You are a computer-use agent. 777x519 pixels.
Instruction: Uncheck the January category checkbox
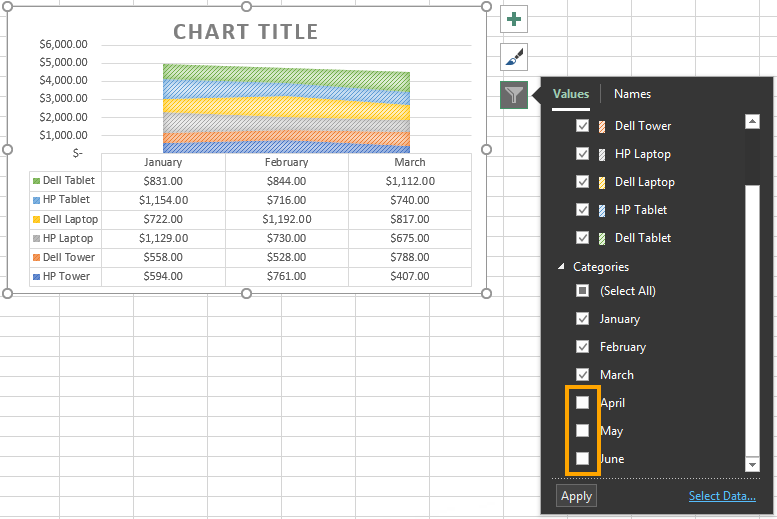583,319
